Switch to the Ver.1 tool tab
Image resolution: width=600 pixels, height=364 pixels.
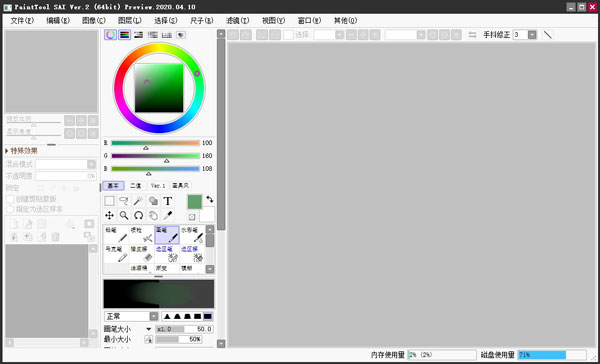click(x=158, y=186)
